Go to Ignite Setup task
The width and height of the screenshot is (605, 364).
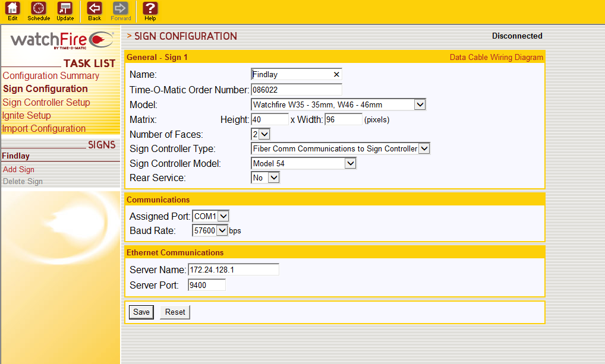click(26, 115)
